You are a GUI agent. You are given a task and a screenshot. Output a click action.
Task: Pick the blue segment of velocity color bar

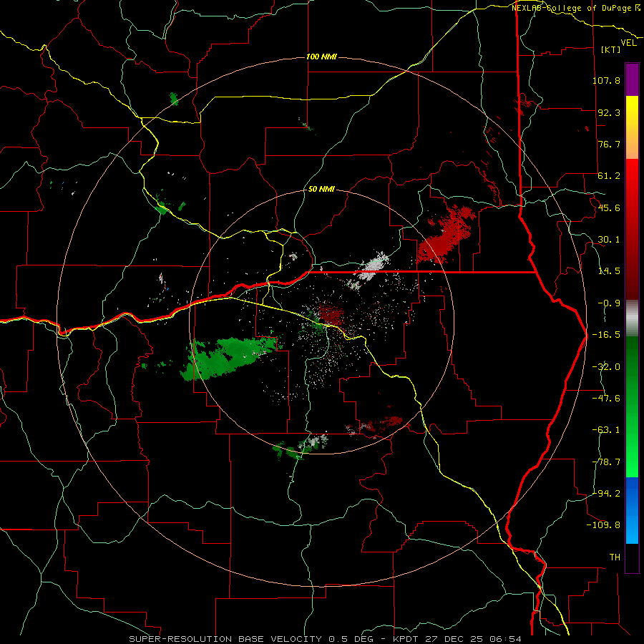click(632, 510)
